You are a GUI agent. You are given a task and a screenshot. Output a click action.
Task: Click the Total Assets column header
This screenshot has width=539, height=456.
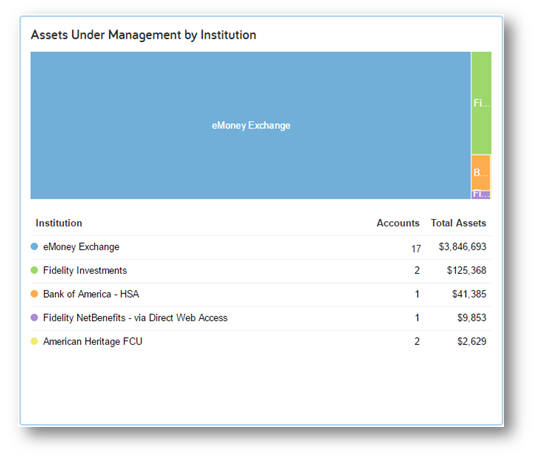coord(459,223)
